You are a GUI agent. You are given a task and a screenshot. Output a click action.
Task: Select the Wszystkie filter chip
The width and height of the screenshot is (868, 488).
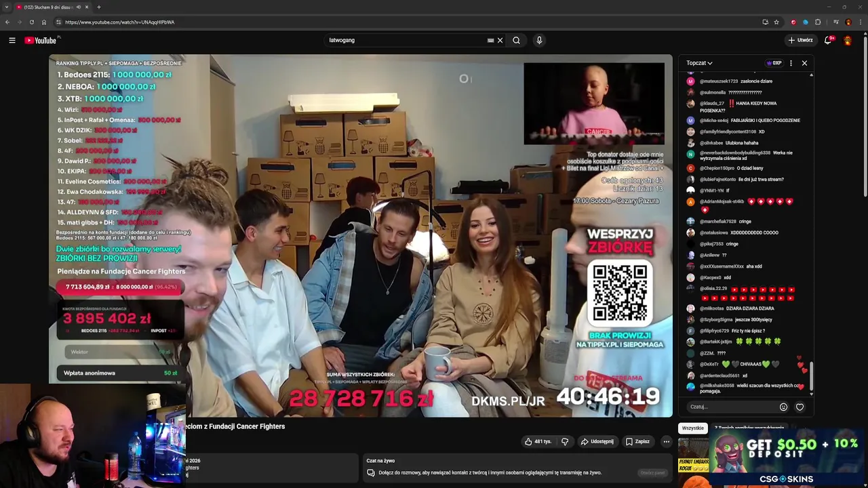coord(693,428)
